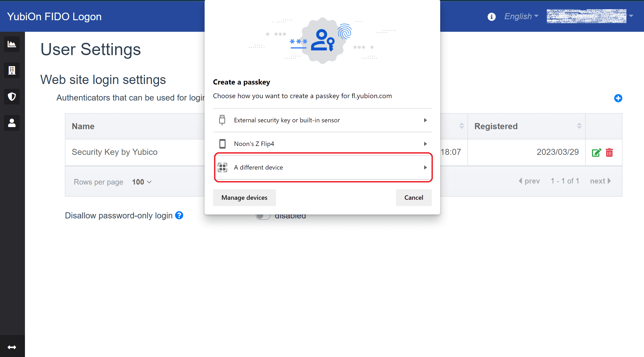The image size is (644, 357).
Task: Go to the next page of the table
Action: pyautogui.click(x=600, y=181)
